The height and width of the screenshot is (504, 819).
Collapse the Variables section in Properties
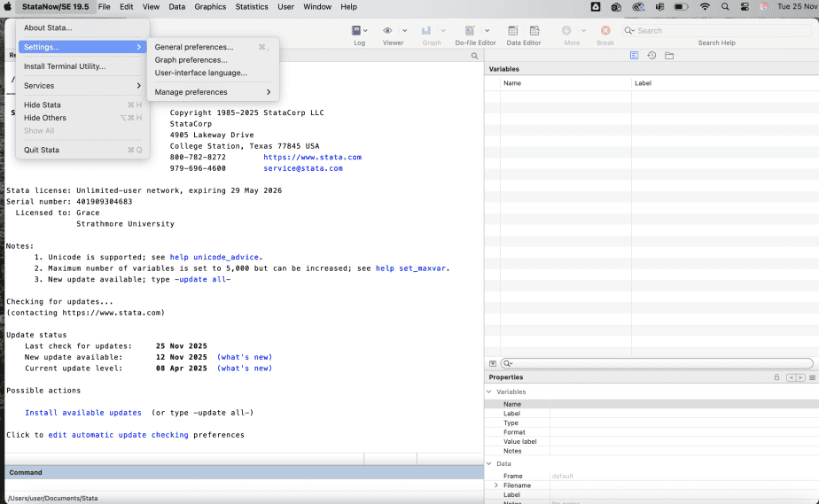coord(489,392)
